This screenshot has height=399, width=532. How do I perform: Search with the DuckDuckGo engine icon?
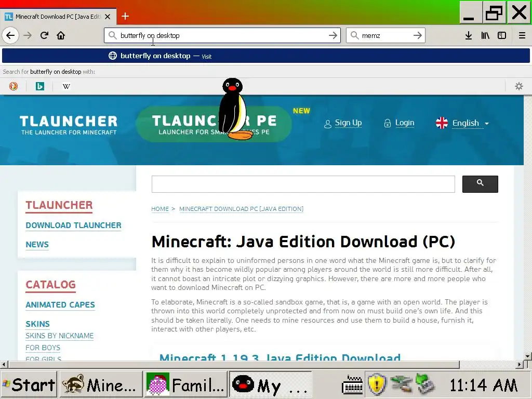point(14,86)
